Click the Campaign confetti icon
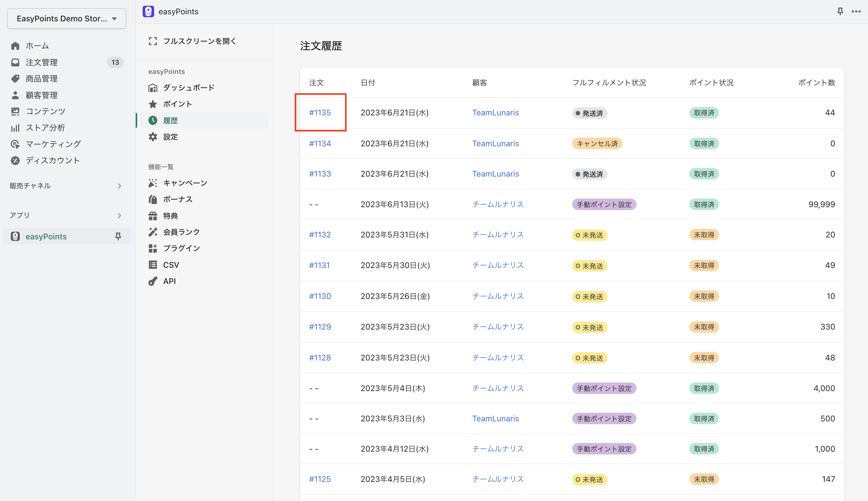This screenshot has width=868, height=501. click(153, 183)
